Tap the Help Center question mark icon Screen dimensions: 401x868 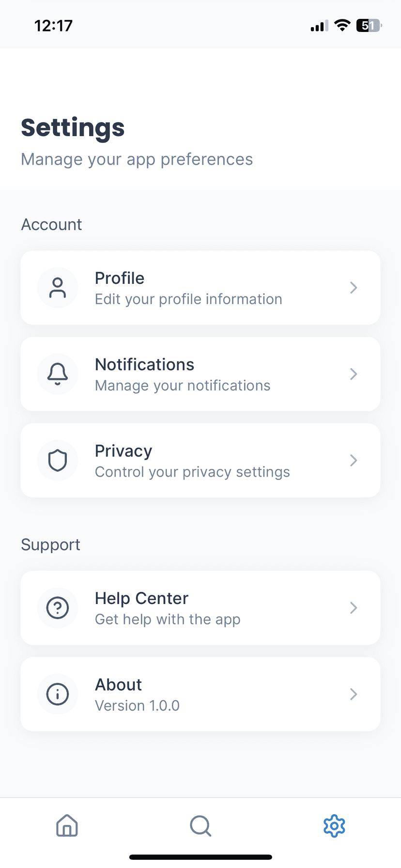(x=58, y=608)
